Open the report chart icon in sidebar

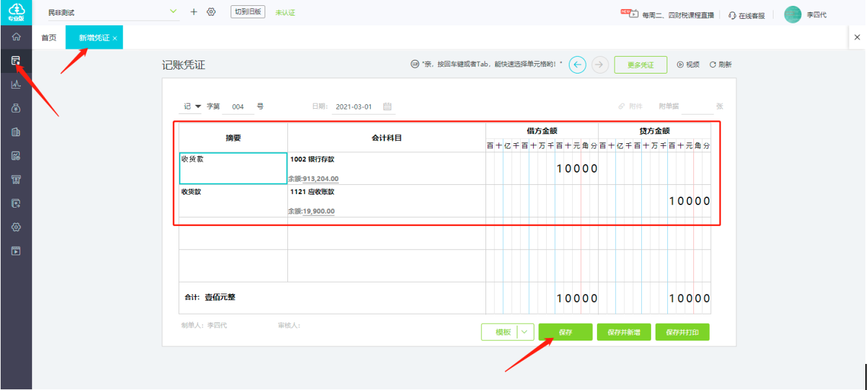click(16, 156)
